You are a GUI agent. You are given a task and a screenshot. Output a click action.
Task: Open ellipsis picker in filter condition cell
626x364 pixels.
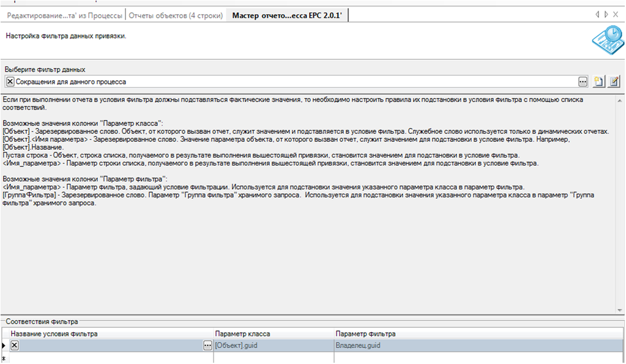207,346
